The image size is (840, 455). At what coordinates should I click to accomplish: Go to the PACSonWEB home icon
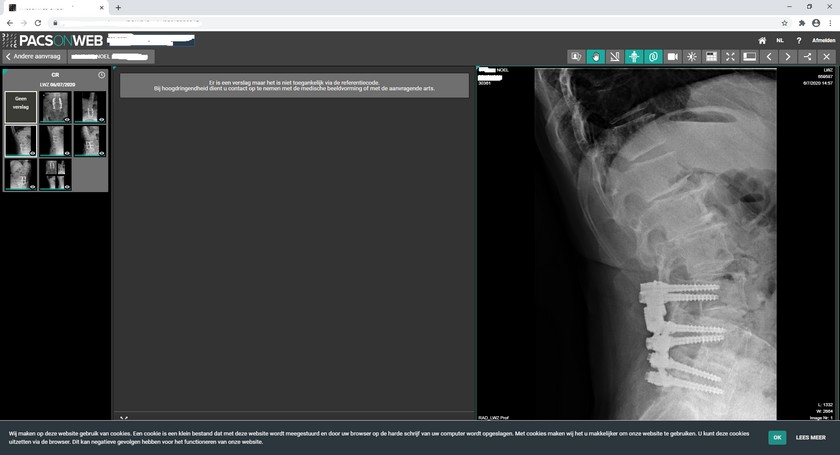tap(762, 40)
